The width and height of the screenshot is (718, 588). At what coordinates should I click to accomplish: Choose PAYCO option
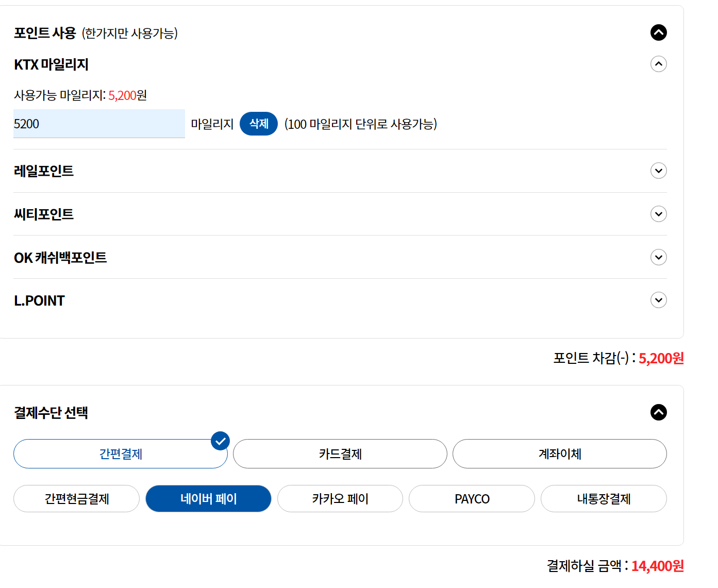[x=472, y=499]
